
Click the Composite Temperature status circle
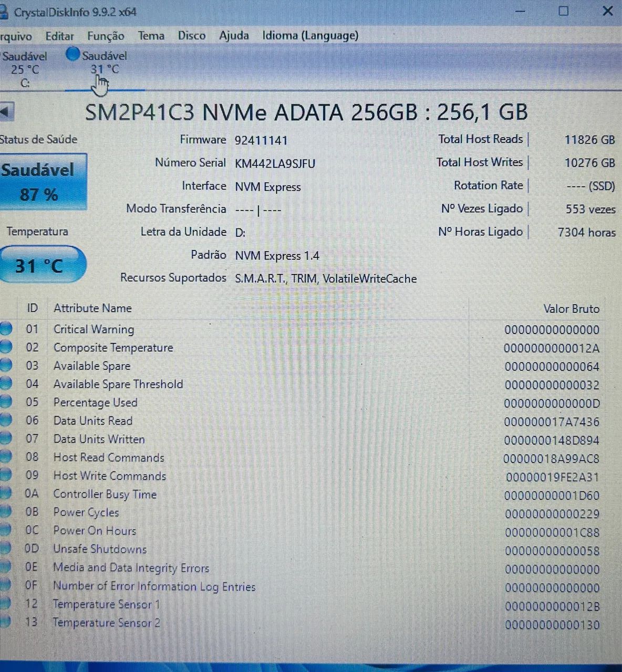point(5,348)
